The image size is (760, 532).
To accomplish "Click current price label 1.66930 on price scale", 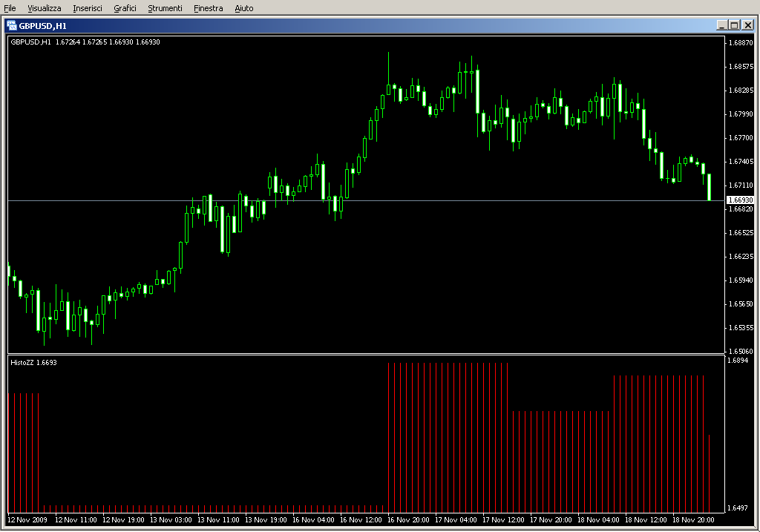I will coord(741,200).
